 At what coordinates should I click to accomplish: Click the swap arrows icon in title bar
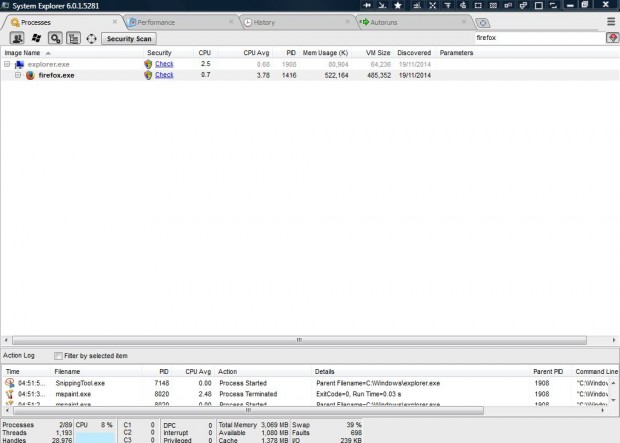[553, 5]
